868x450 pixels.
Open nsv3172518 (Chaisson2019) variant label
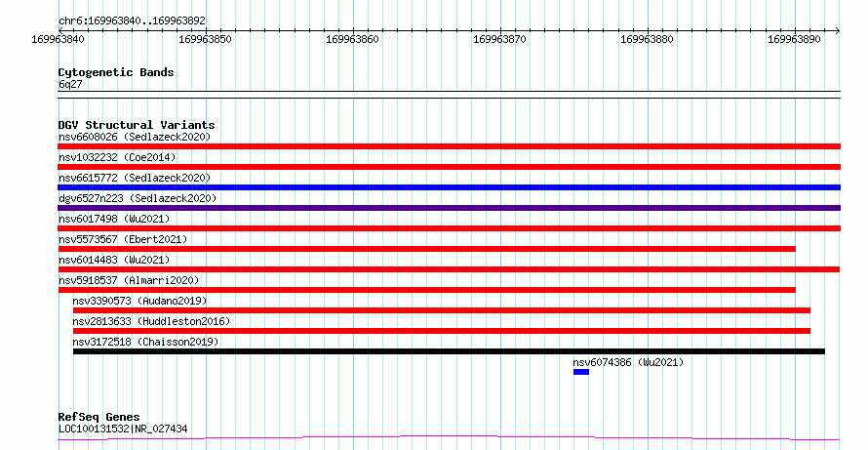[x=145, y=342]
